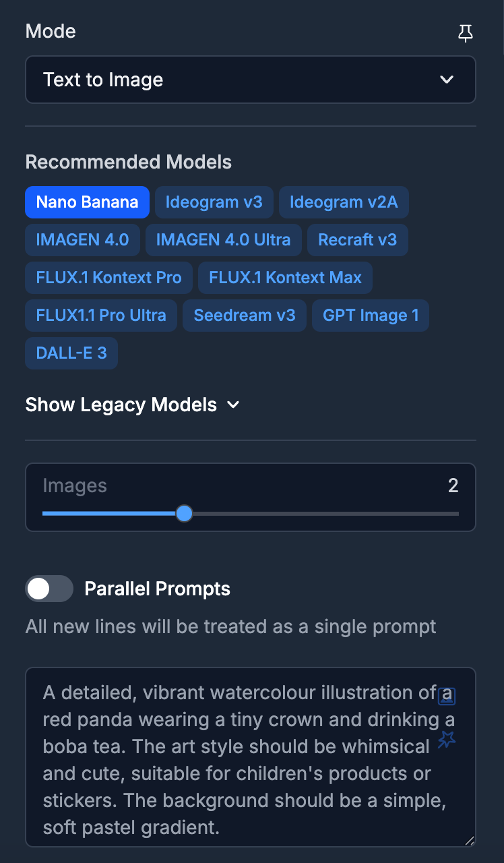Switch to the Ideogram v2A model
Screen dimensions: 504x863
pyautogui.click(x=344, y=202)
